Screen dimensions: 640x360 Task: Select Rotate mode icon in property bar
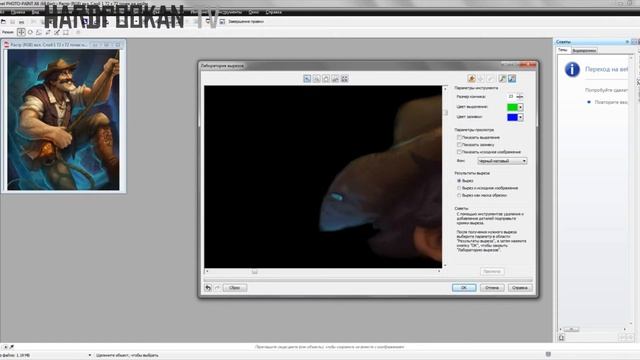pyautogui.click(x=30, y=32)
